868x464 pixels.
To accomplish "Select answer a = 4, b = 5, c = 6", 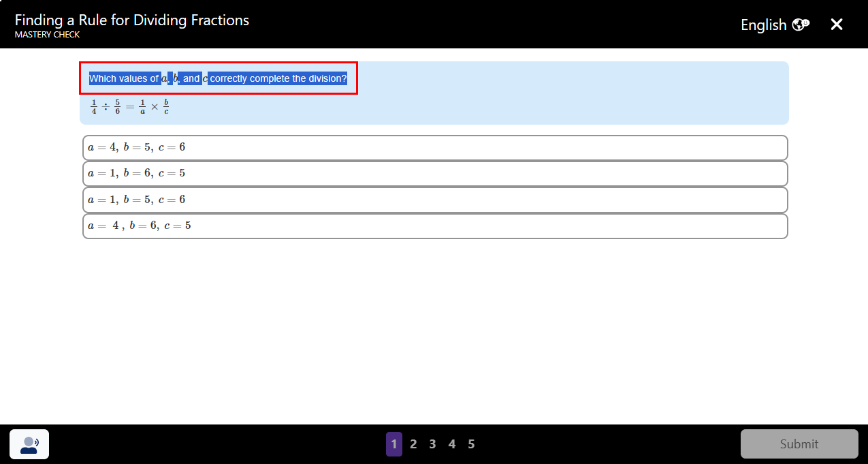I will pyautogui.click(x=435, y=147).
